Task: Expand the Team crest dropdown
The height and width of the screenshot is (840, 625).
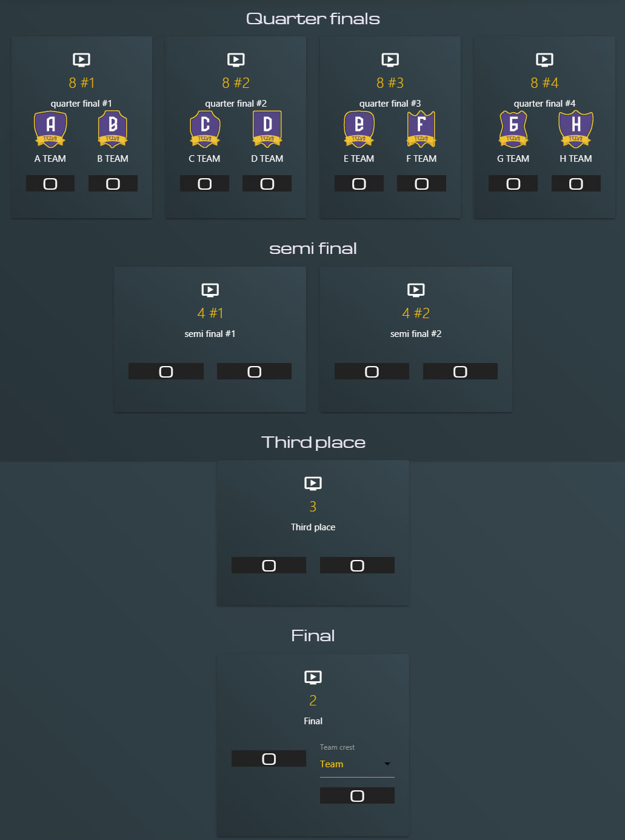Action: coord(357,764)
